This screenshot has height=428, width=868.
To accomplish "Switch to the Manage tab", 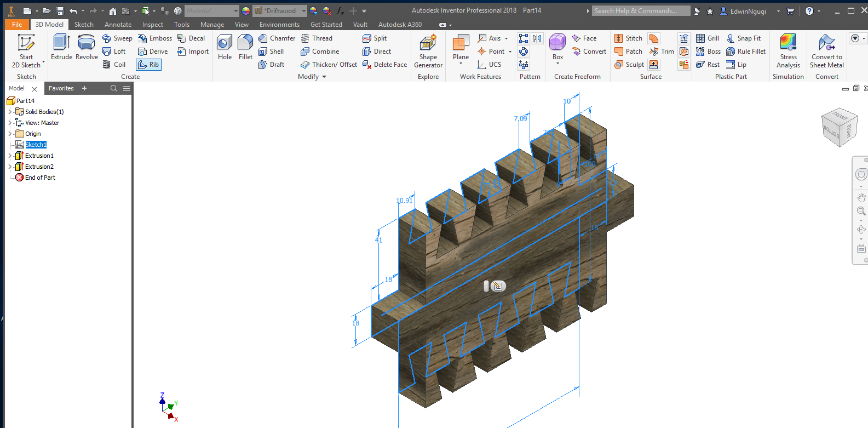I will [x=212, y=25].
